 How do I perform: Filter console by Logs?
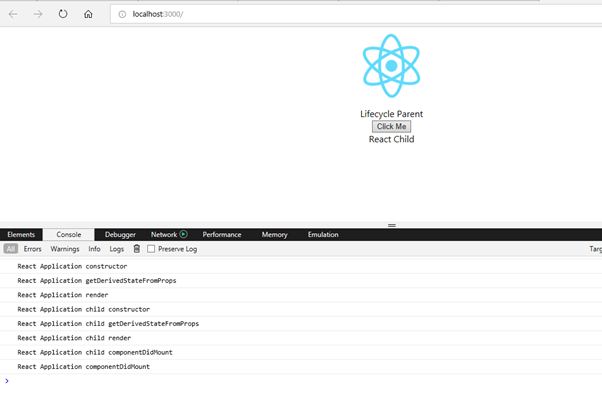tap(117, 249)
